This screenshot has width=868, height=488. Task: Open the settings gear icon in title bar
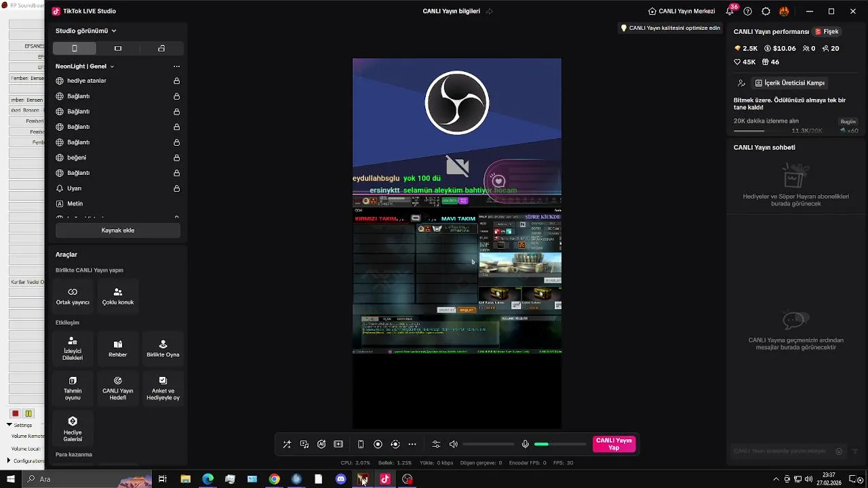(x=766, y=12)
